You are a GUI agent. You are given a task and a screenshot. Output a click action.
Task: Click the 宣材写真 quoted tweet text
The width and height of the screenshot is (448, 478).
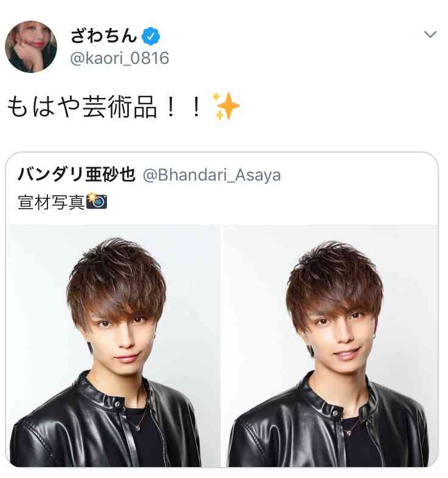coord(51,202)
